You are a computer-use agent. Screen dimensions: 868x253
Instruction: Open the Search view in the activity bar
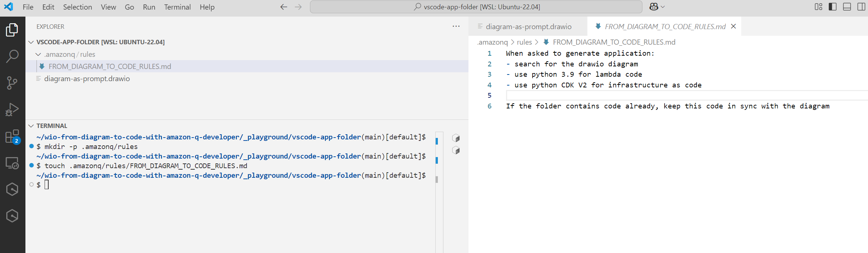coord(12,56)
